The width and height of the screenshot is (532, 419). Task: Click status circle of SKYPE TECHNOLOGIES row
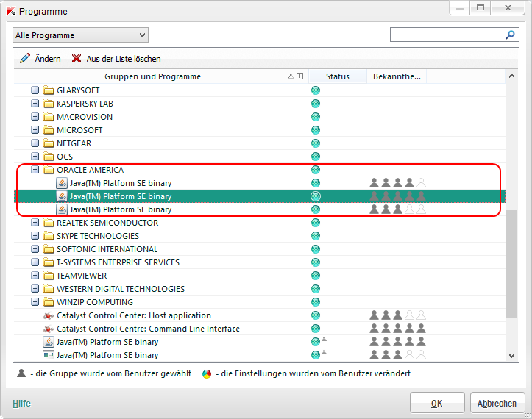[316, 236]
